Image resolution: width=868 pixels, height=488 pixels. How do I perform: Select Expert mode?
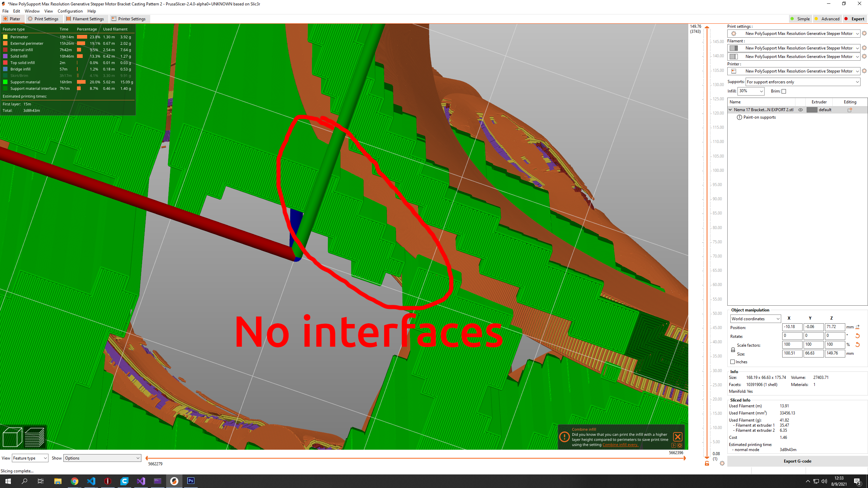[854, 19]
